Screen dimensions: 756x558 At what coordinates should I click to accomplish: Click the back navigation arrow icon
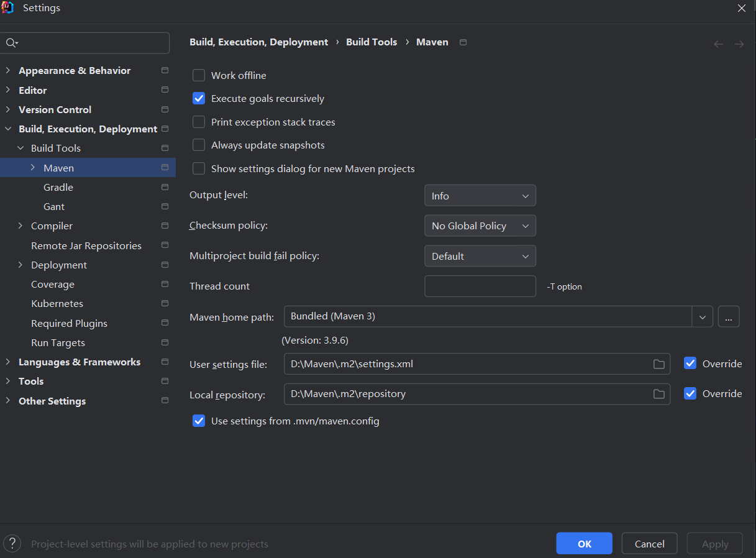point(719,44)
